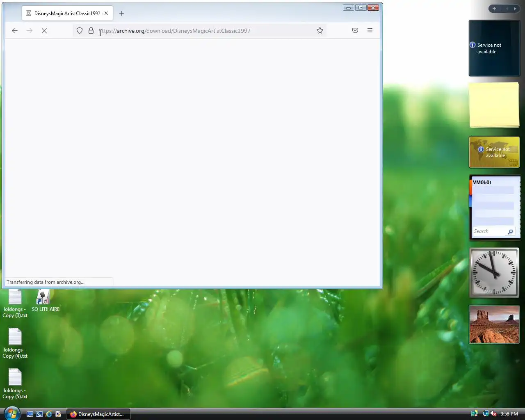Open the Windows Start orb
The height and width of the screenshot is (420, 525).
pos(11,413)
